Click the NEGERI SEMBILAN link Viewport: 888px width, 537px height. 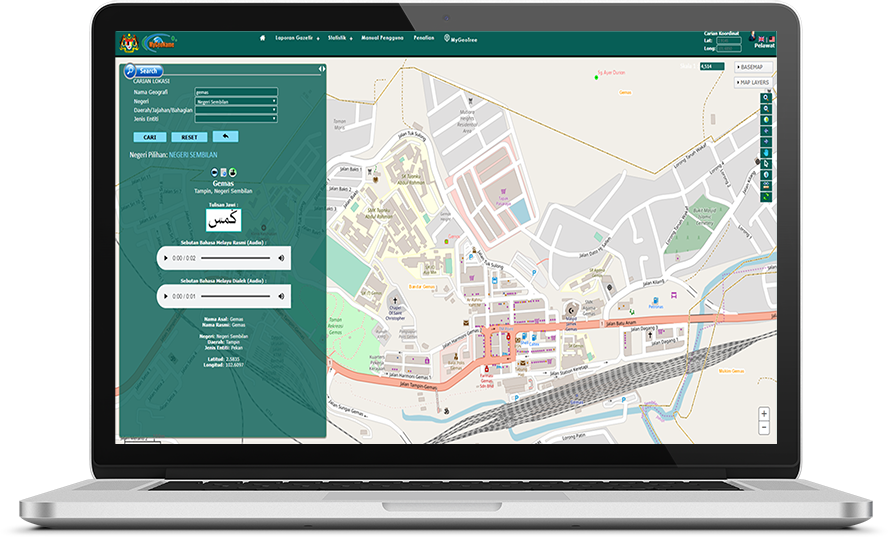point(193,155)
